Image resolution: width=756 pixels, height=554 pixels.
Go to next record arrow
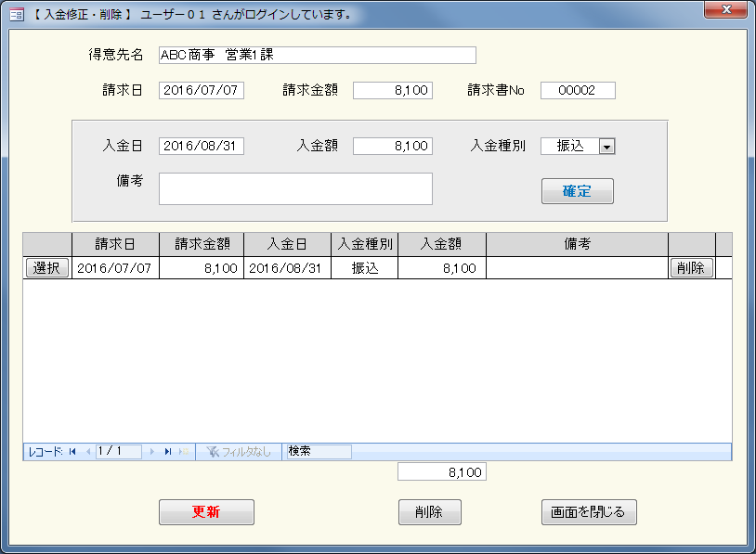click(152, 452)
